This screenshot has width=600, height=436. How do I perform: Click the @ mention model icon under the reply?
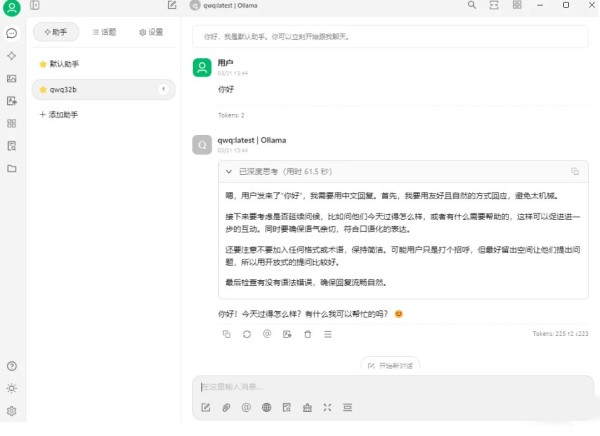click(x=267, y=334)
